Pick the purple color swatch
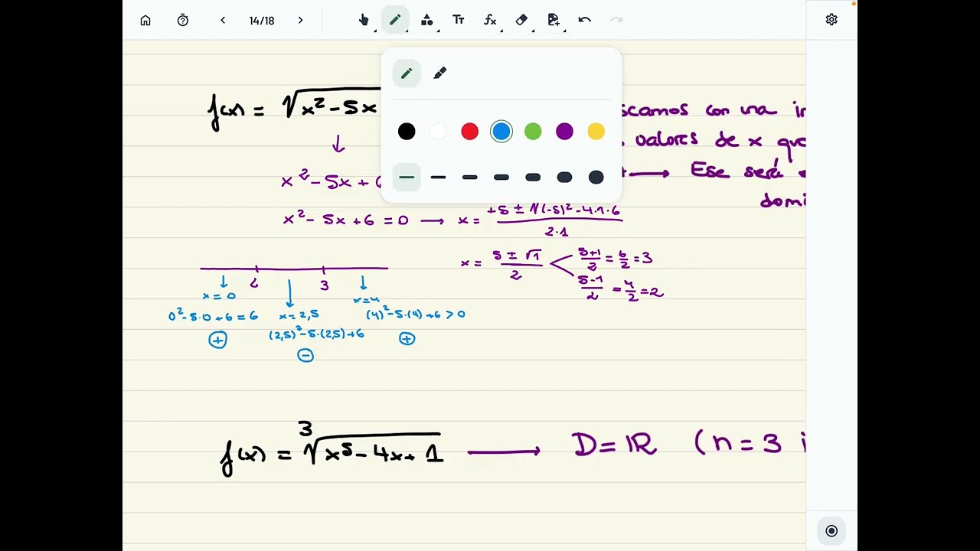 564,132
